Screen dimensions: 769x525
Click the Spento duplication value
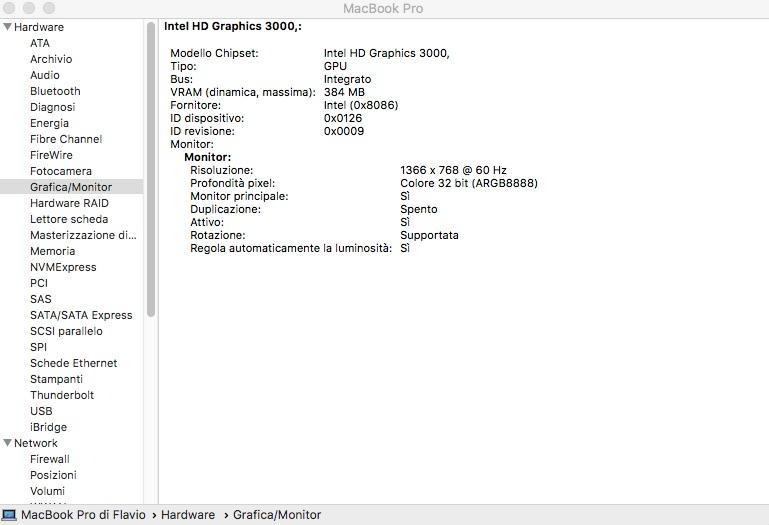[418, 209]
